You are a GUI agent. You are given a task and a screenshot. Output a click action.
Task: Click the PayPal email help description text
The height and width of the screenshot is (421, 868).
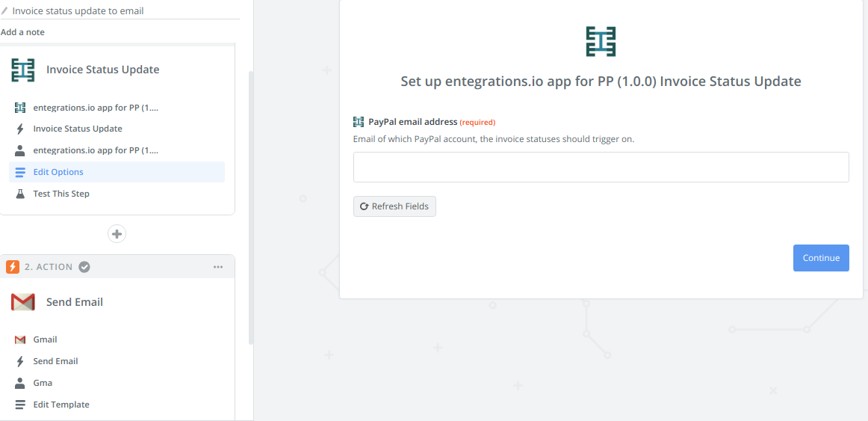494,139
